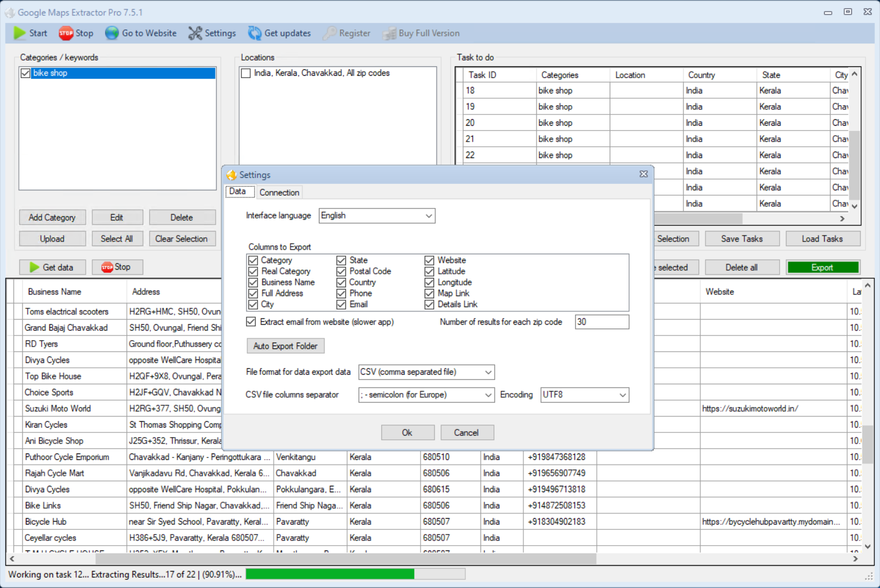Viewport: 880px width, 588px height.
Task: Click the results per zip code field
Action: (602, 322)
